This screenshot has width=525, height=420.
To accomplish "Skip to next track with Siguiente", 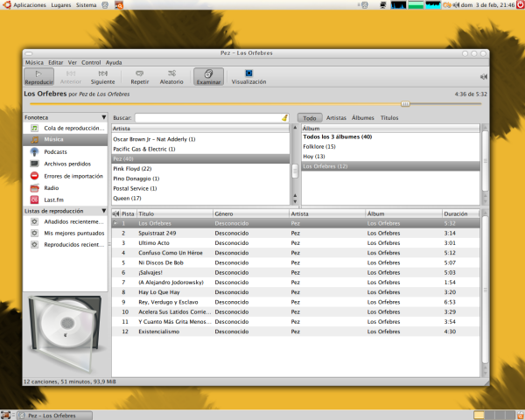I will [102, 76].
